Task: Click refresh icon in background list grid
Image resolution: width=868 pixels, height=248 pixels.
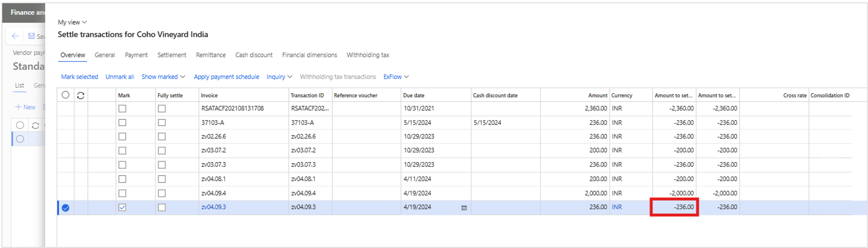Action: (35, 125)
